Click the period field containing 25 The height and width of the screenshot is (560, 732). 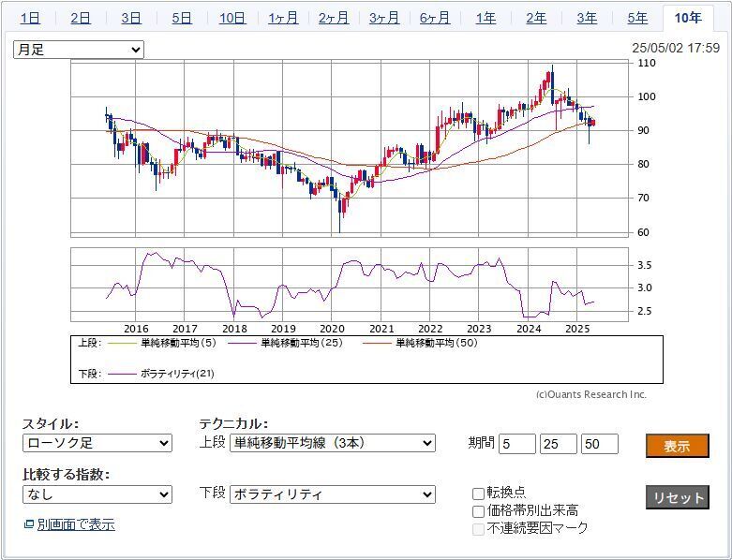point(559,444)
